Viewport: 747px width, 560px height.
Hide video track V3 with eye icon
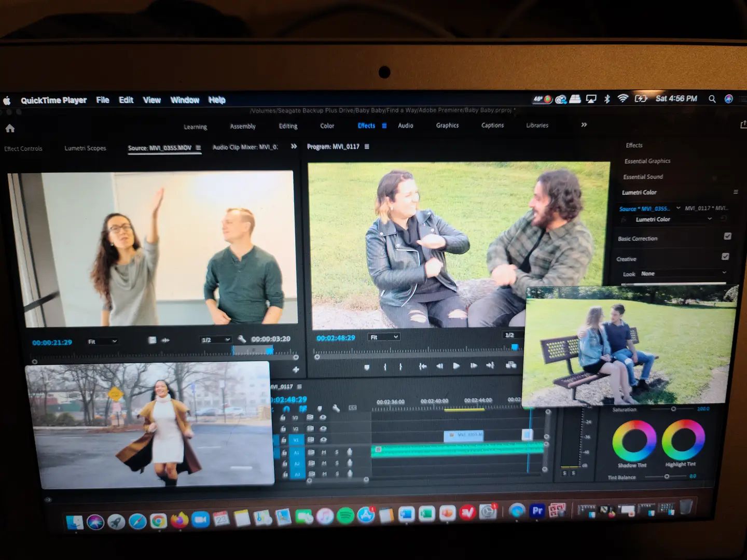click(323, 417)
